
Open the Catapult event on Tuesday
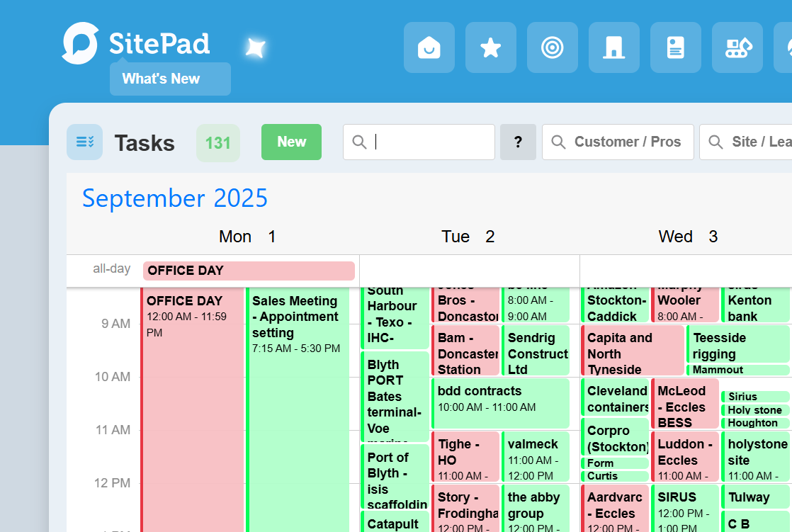tap(395, 522)
